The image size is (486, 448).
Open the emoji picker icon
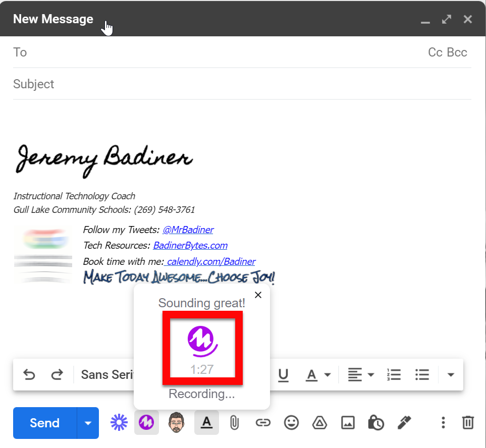tap(291, 423)
